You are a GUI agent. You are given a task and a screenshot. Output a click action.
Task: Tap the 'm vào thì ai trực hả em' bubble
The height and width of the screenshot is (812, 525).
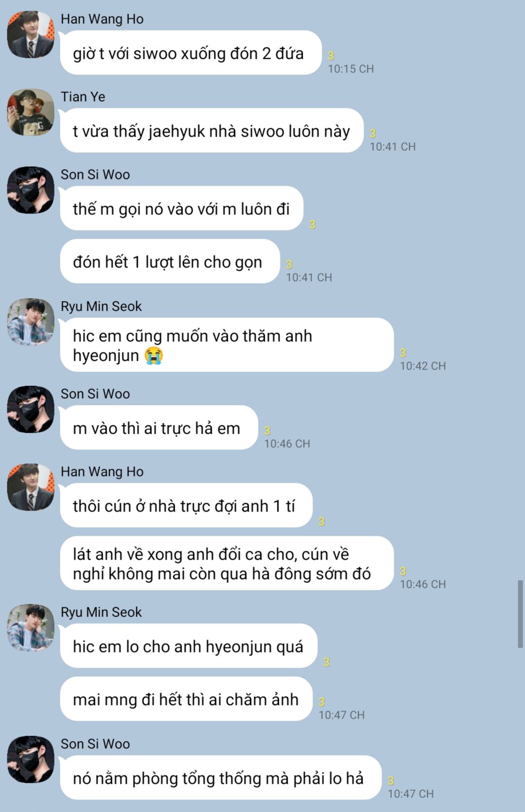[x=159, y=428]
